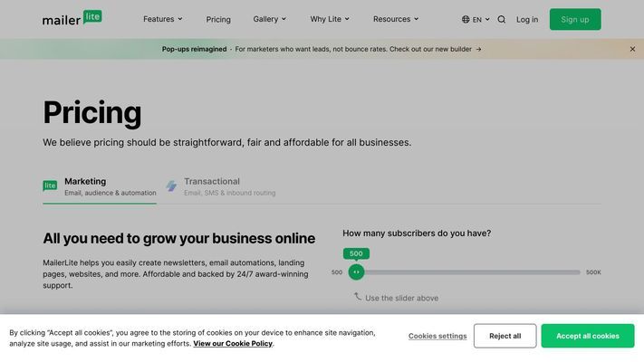The image size is (644, 362).
Task: Click the MailerLite logo
Action: tap(72, 18)
